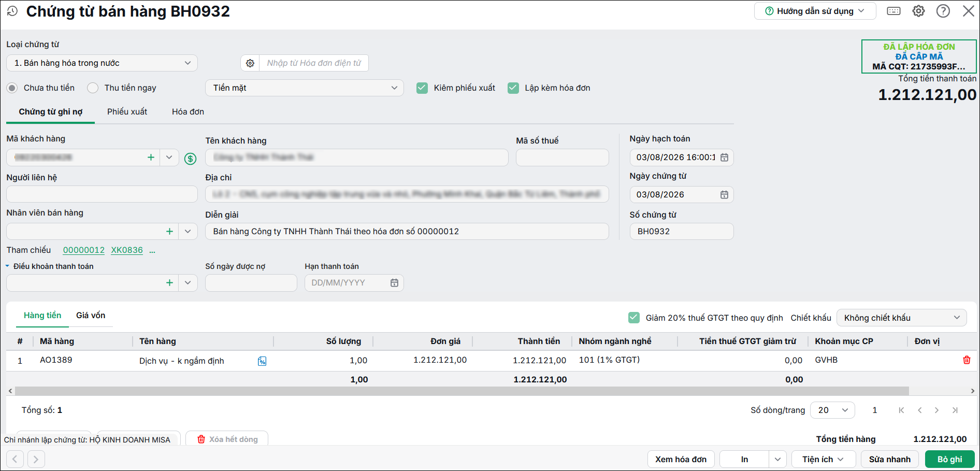This screenshot has width=980, height=471.
Task: Open reference link 00000012
Action: pos(84,250)
